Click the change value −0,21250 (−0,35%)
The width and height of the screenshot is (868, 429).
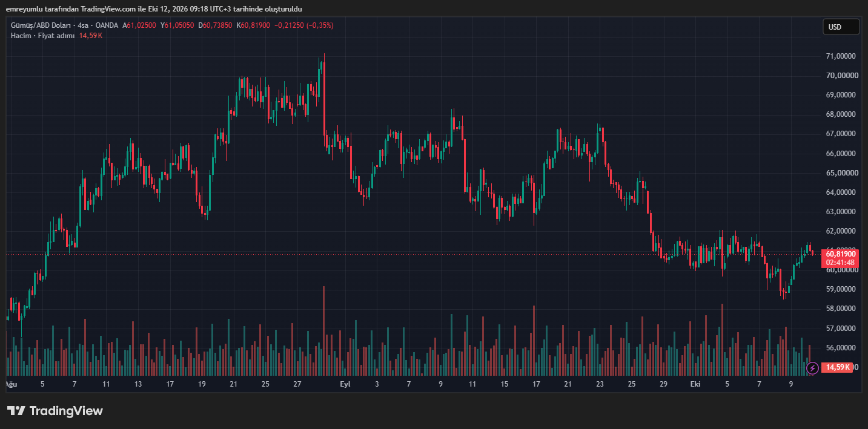pyautogui.click(x=304, y=25)
